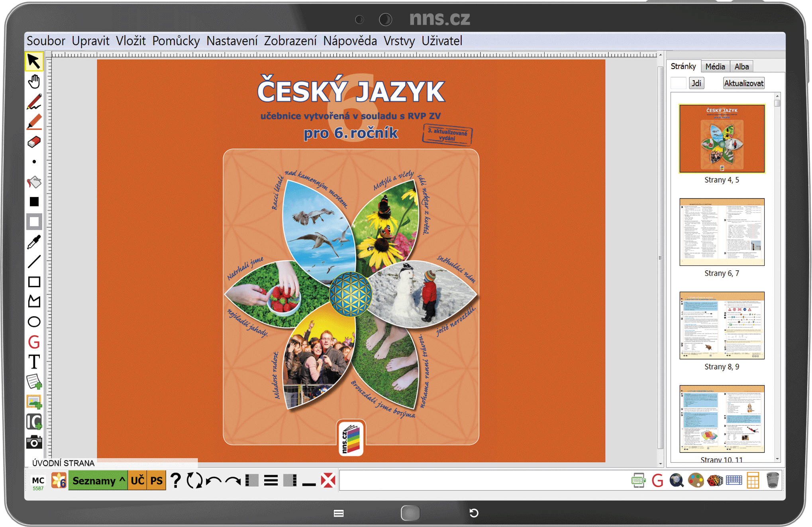
Task: Activate the text tool
Action: tap(34, 362)
